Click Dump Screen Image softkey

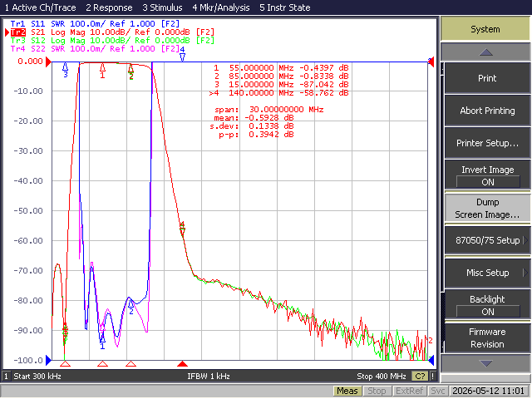[488, 209]
